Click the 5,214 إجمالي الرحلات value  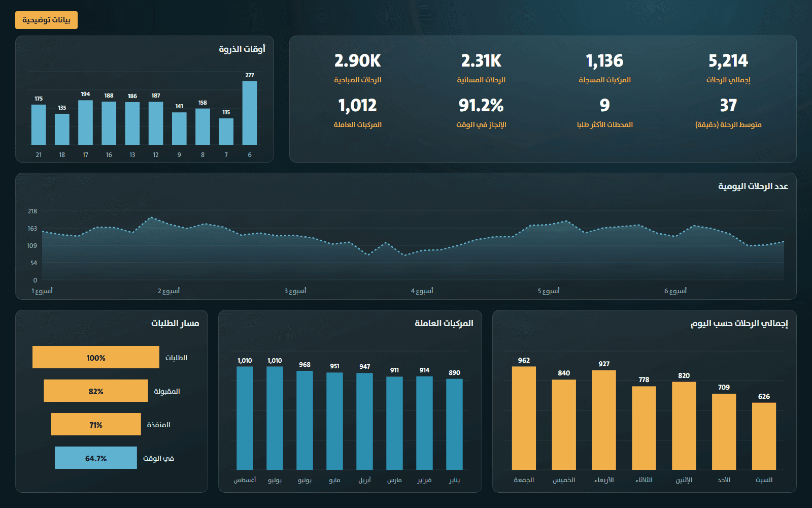(x=728, y=61)
